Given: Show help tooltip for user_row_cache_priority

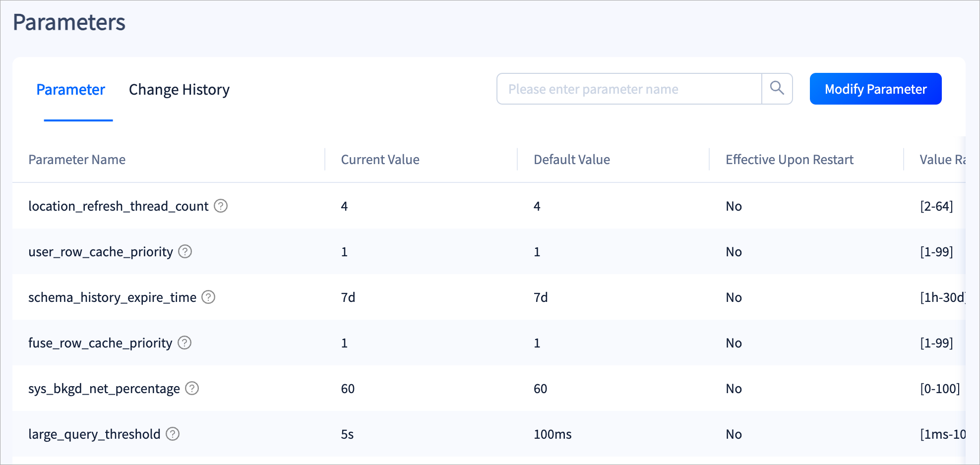Looking at the screenshot, I should pos(185,251).
